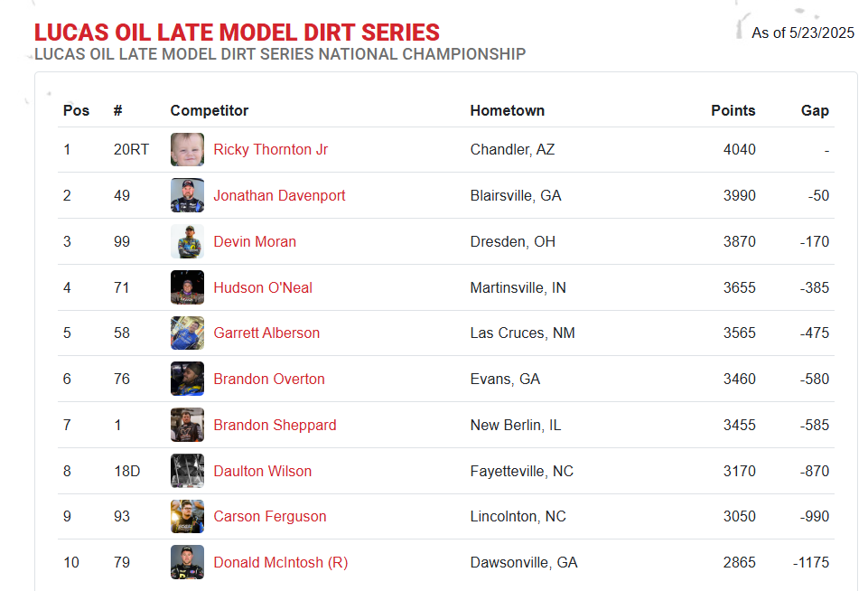The height and width of the screenshot is (591, 868).
Task: Open Brandon Sheppard's thumbnail image
Action: coord(187,425)
